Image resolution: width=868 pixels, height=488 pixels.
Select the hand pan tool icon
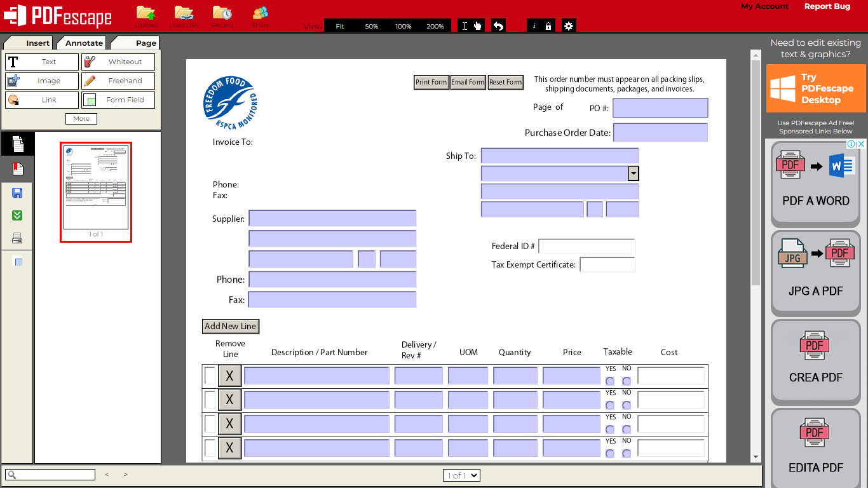point(478,26)
